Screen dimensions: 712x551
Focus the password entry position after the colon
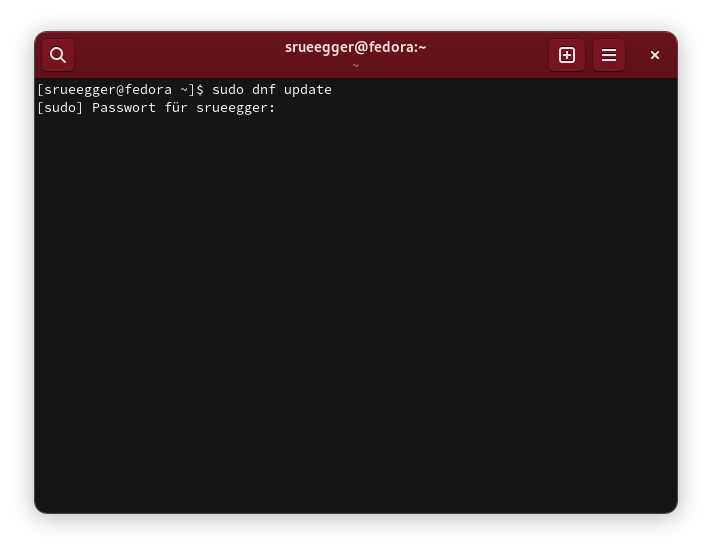284,108
